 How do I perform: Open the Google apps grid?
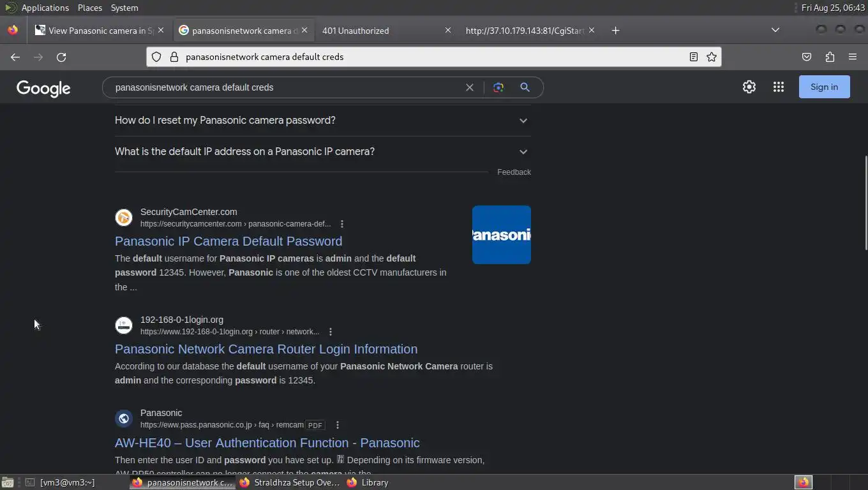pos(779,87)
